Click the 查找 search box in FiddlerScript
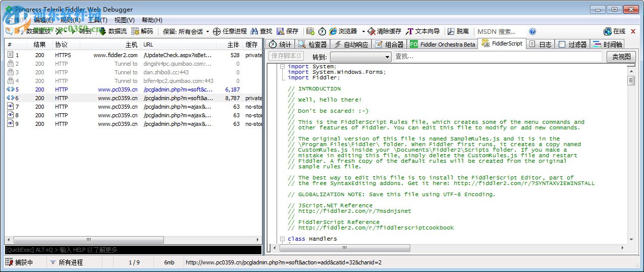Screen dimensions: 644x272 point(497,57)
